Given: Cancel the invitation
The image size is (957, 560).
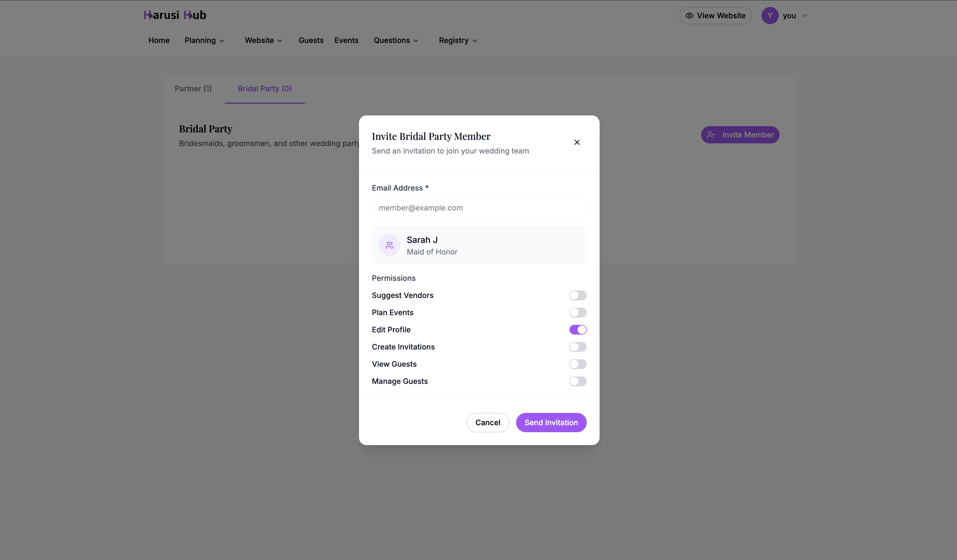Looking at the screenshot, I should tap(488, 422).
